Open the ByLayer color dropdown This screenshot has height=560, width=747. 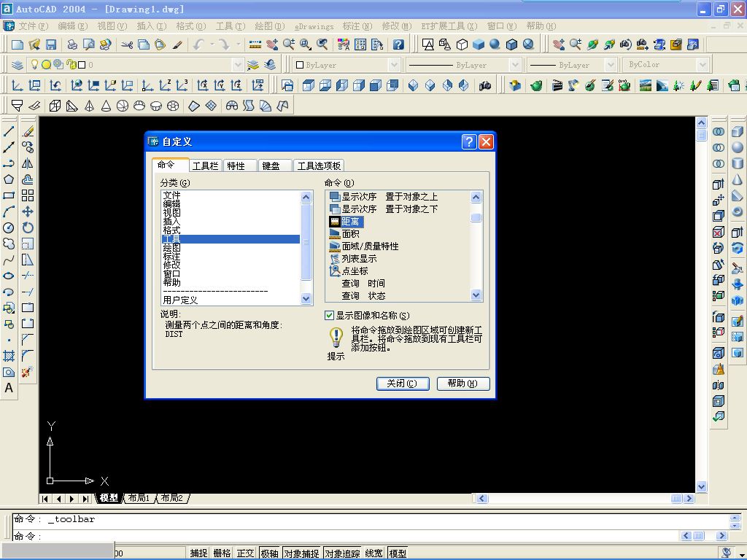(x=393, y=65)
